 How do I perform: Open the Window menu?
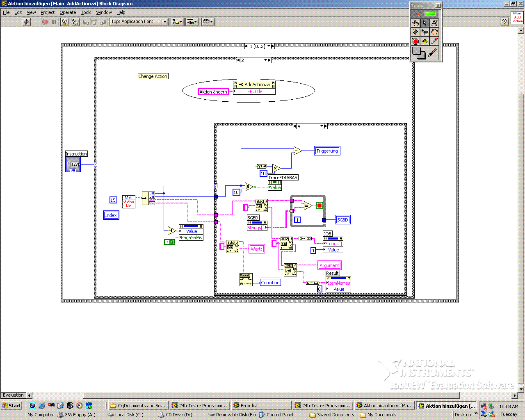104,12
